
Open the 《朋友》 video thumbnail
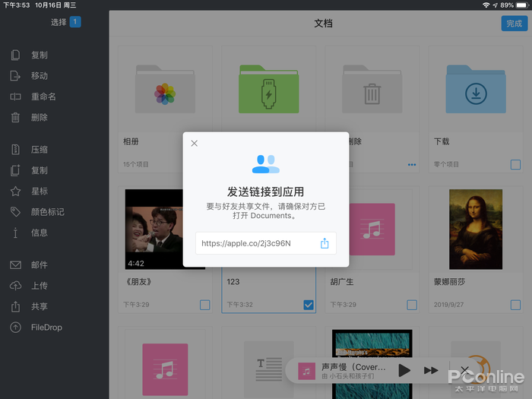(x=154, y=230)
